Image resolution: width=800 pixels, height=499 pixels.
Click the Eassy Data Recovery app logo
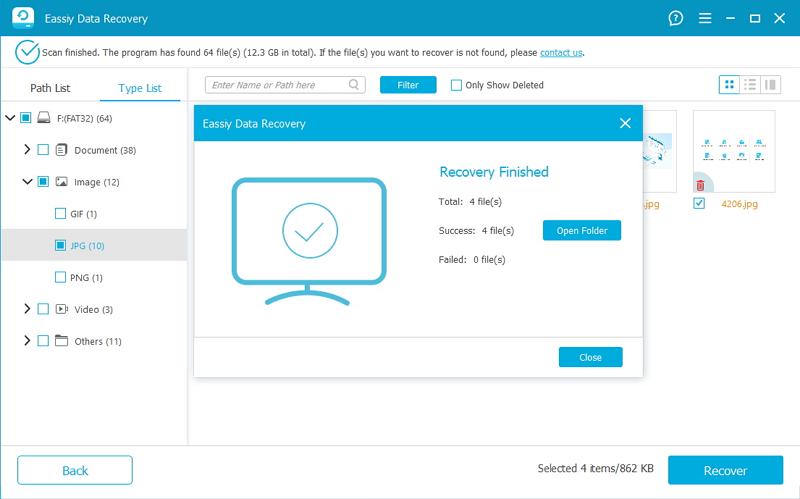tap(23, 18)
